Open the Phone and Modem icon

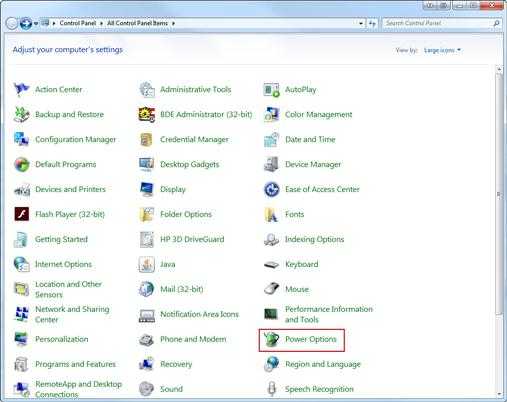coord(147,339)
